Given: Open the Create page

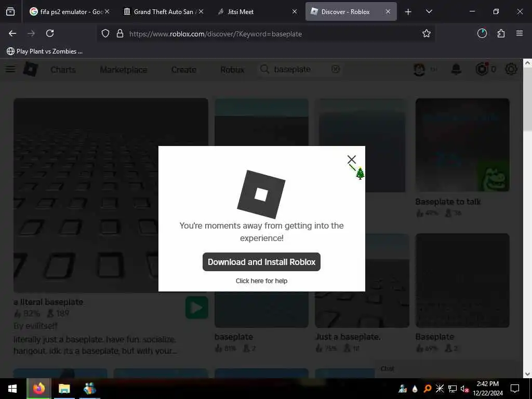Looking at the screenshot, I should 183,70.
